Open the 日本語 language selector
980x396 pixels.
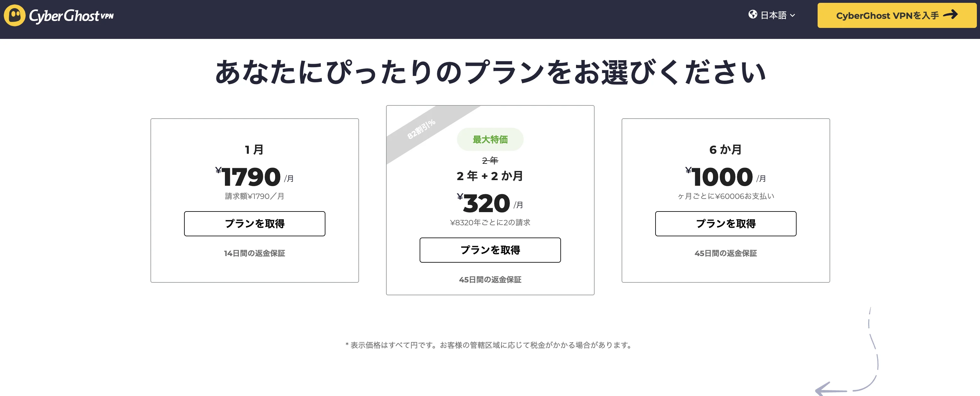click(773, 15)
